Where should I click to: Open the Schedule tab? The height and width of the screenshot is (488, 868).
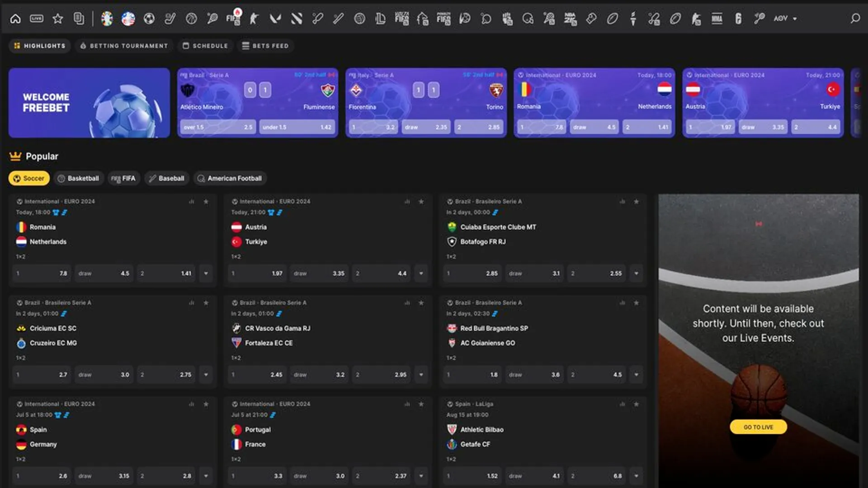[205, 46]
